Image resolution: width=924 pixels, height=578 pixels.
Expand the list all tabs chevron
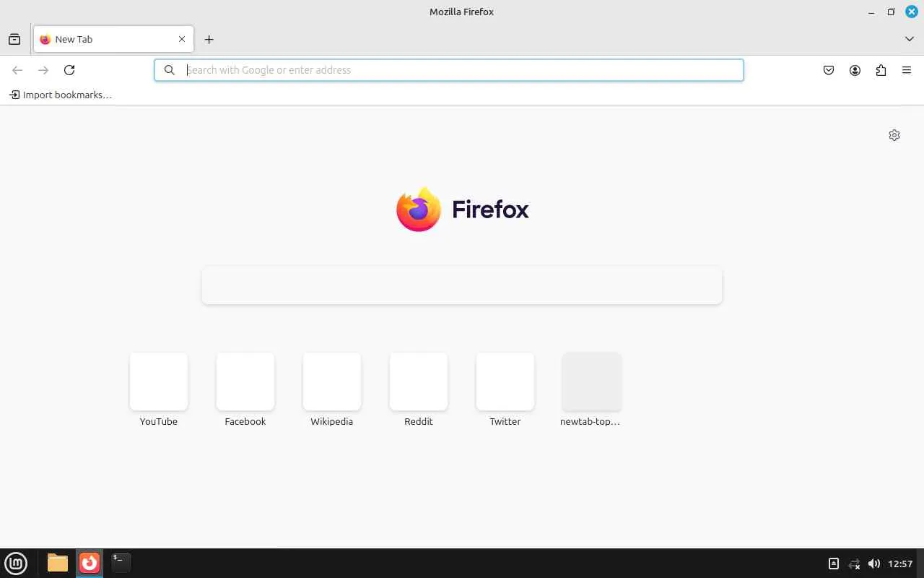coord(909,39)
